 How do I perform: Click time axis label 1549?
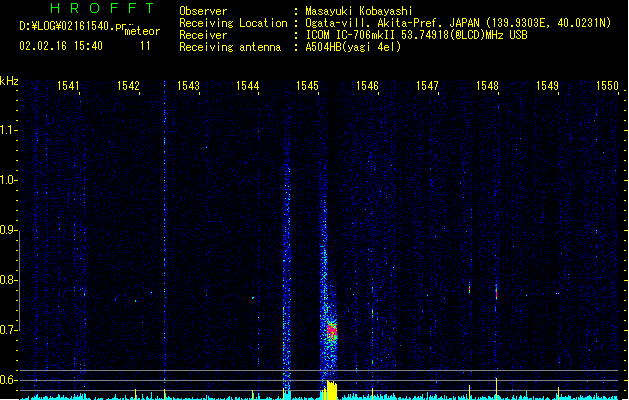click(x=547, y=85)
